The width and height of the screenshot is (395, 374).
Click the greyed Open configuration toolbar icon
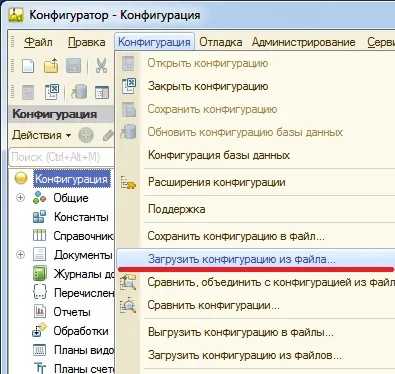(x=28, y=92)
